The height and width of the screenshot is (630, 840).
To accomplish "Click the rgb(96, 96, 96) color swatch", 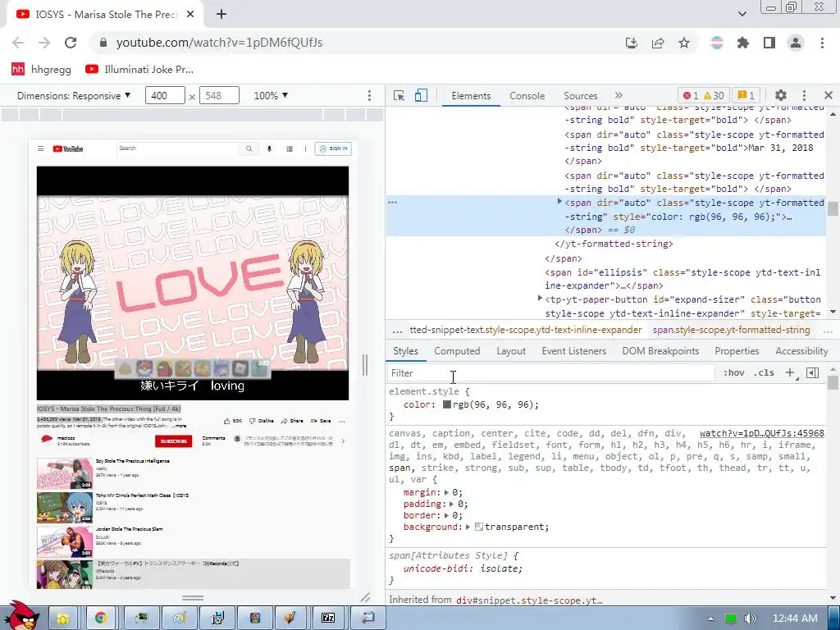I will pyautogui.click(x=447, y=404).
